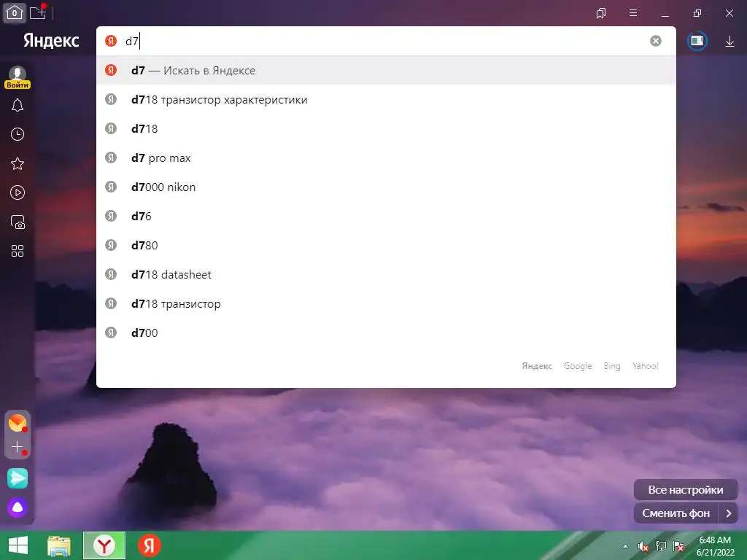
Task: Click the Yandex Browser taskbar icon
Action: 104,545
